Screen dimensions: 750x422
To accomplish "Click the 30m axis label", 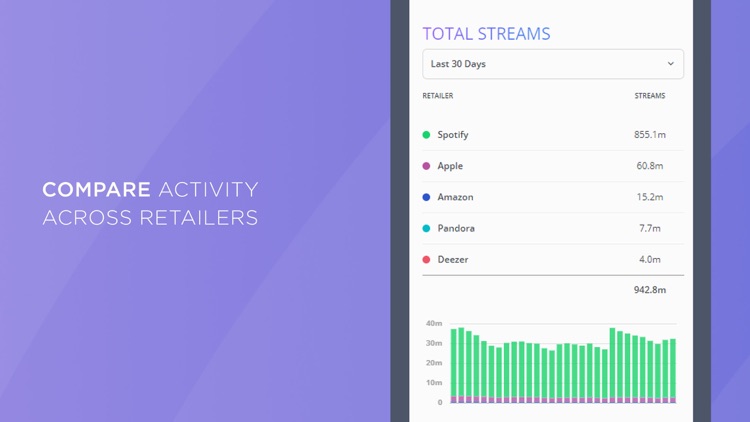I will tap(434, 343).
